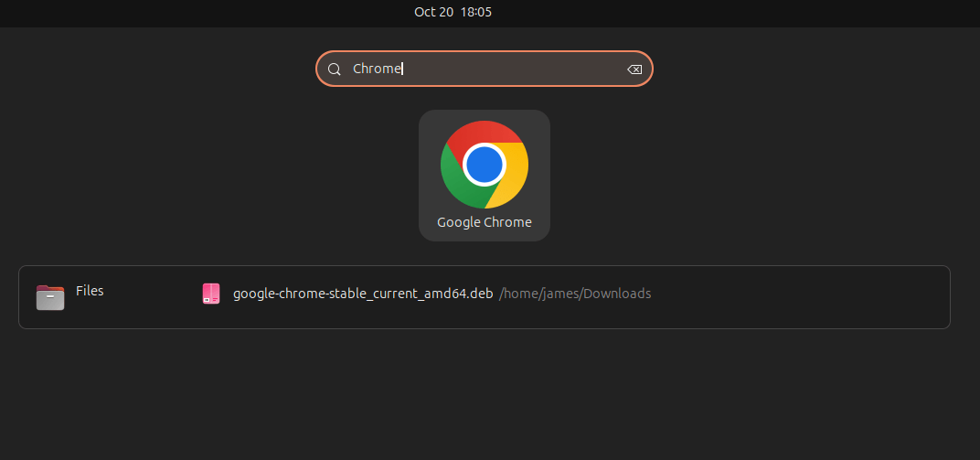Click the /home/james/Downloads path text

575,294
